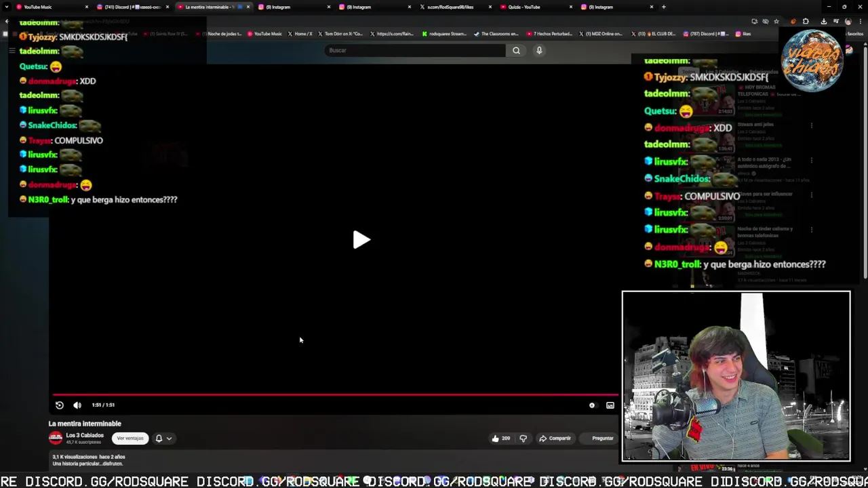Open YouTube hamburger guide menu

(12, 50)
